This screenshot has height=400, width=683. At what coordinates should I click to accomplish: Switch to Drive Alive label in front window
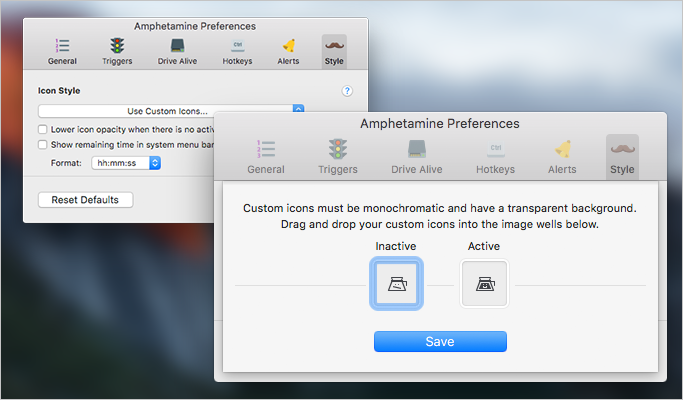(x=417, y=169)
